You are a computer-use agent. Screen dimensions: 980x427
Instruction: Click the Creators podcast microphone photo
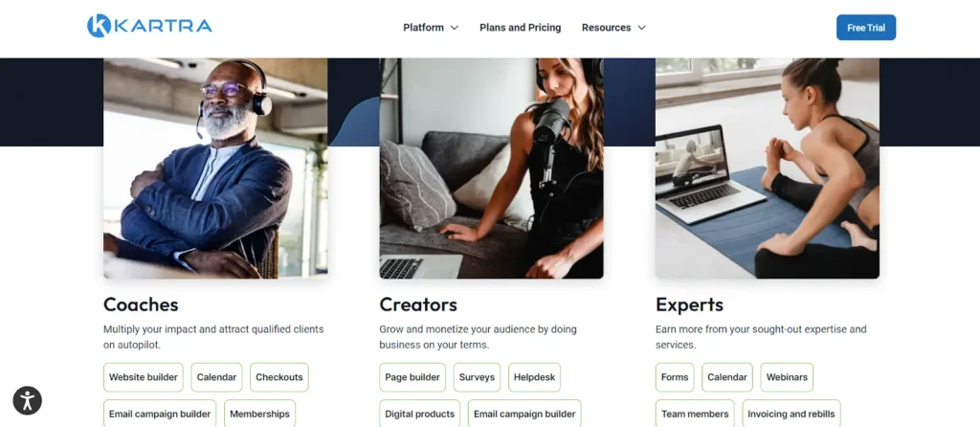click(491, 169)
